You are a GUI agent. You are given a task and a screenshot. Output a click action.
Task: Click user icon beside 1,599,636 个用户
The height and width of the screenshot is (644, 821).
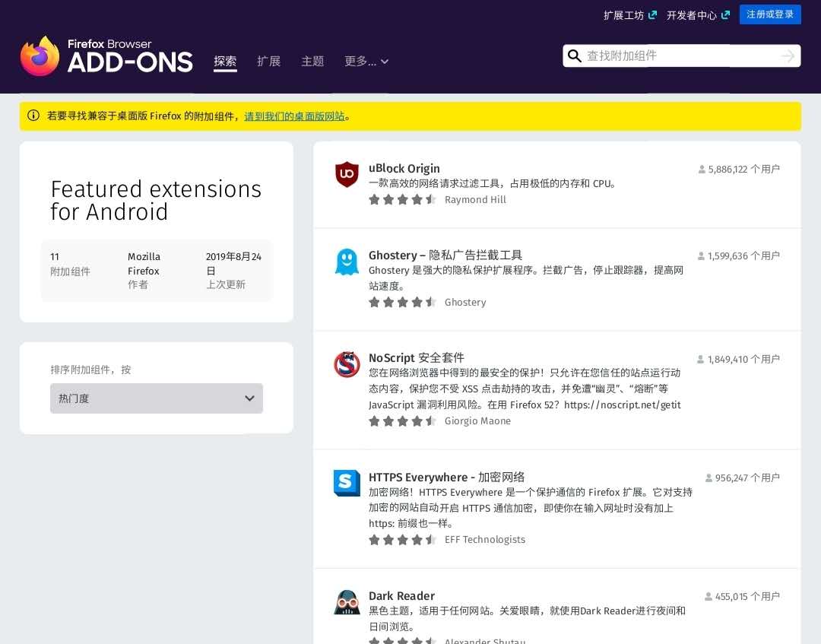click(701, 256)
